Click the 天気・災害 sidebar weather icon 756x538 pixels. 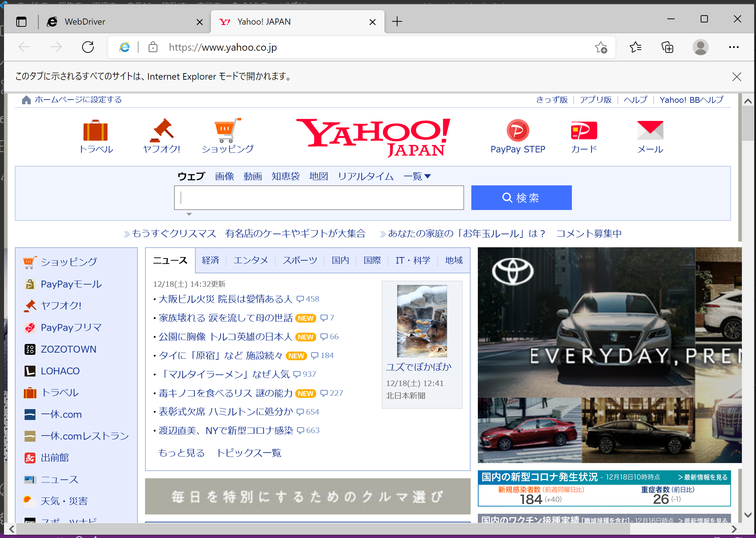[x=30, y=501]
